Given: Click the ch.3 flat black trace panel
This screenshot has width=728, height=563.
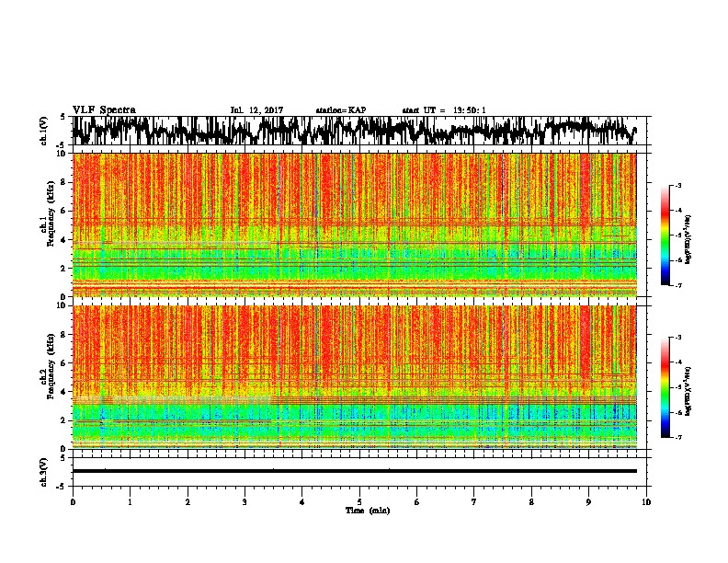Looking at the screenshot, I should [x=359, y=472].
